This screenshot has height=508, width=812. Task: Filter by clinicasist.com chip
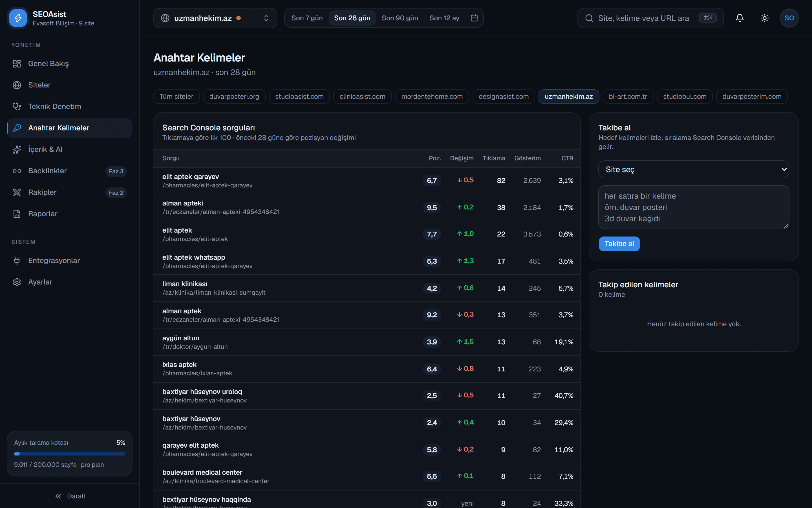tap(362, 97)
